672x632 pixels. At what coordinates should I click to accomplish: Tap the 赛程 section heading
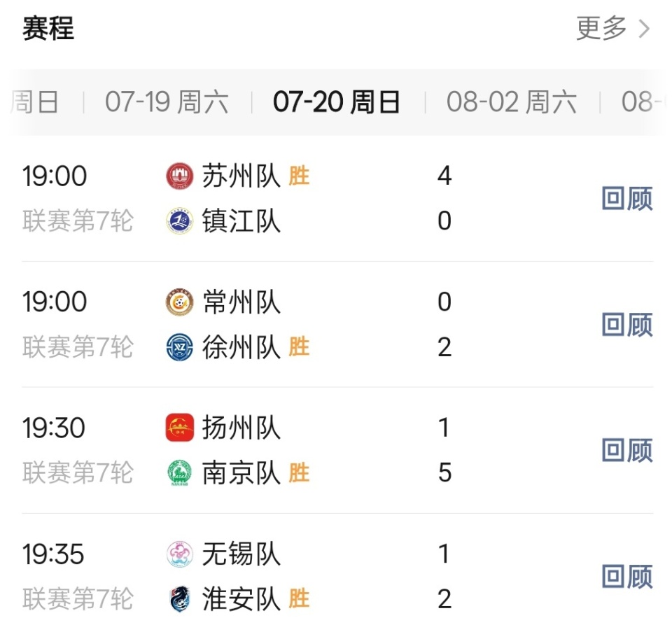click(x=48, y=28)
